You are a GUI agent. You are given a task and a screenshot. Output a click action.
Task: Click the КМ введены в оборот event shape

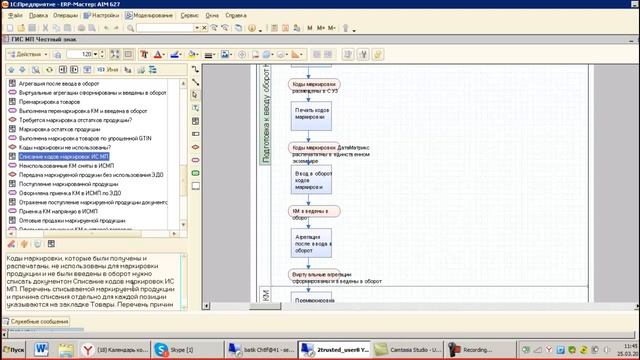(x=314, y=211)
